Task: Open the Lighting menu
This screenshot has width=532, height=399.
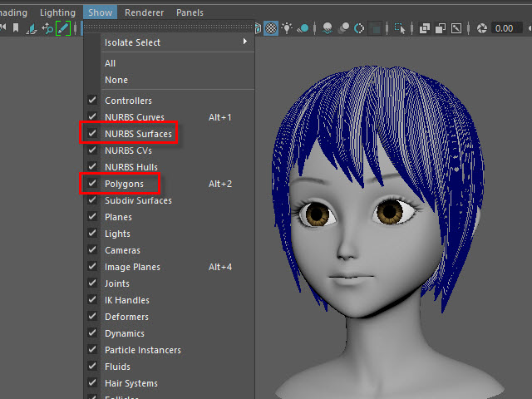Action: click(57, 12)
